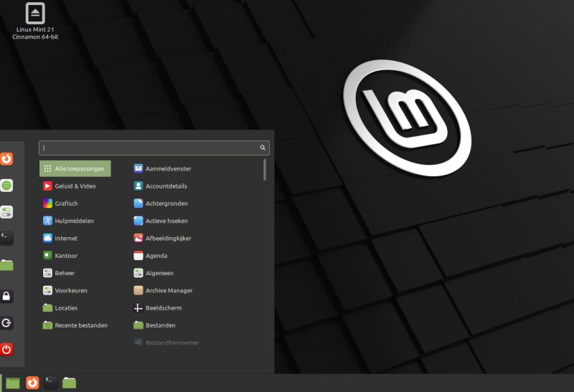Click the lock screen padlock icon
This screenshot has width=574, height=392.
coord(6,296)
